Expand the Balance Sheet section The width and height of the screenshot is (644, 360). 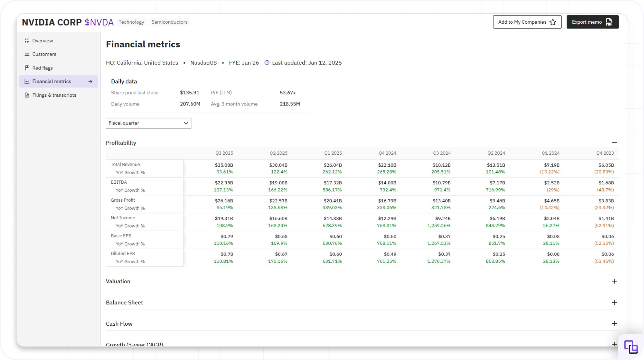[614, 302]
